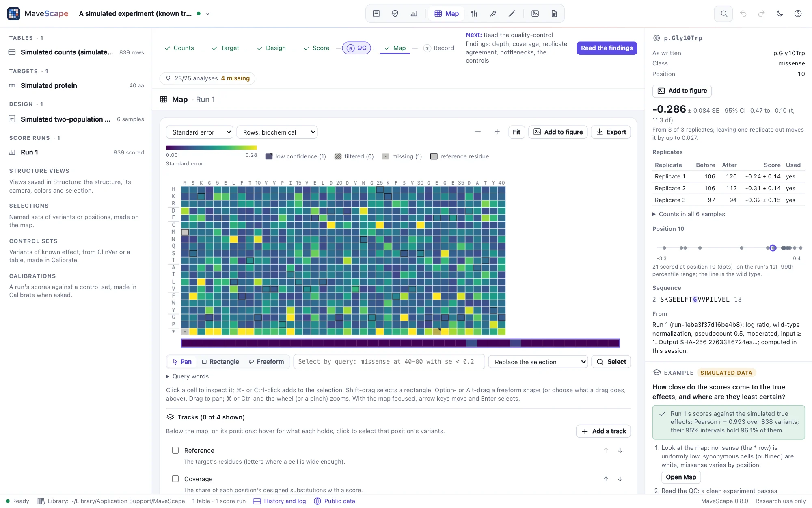
Task: Go to the Record workflow step
Action: (438, 48)
